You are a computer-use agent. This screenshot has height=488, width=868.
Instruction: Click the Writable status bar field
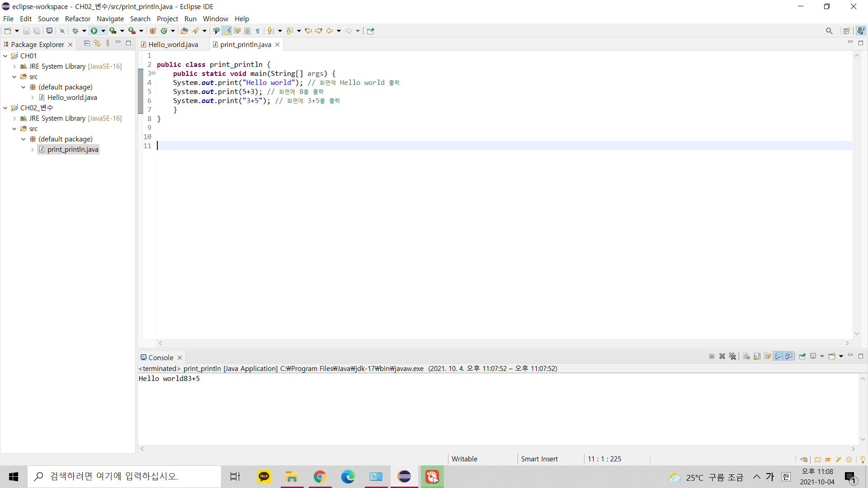464,459
